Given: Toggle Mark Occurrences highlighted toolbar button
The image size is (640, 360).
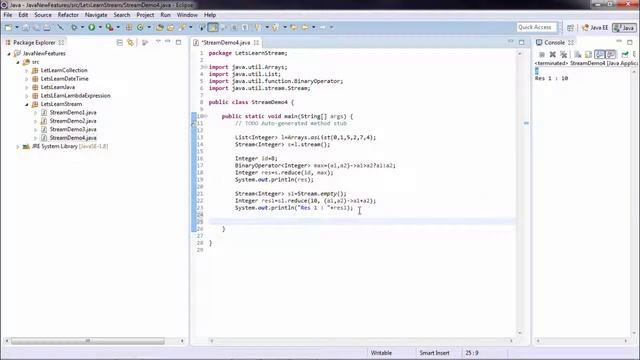Looking at the screenshot, I should (213, 27).
